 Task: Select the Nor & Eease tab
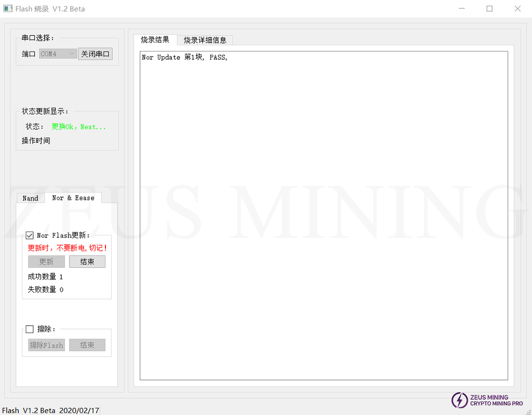[73, 198]
